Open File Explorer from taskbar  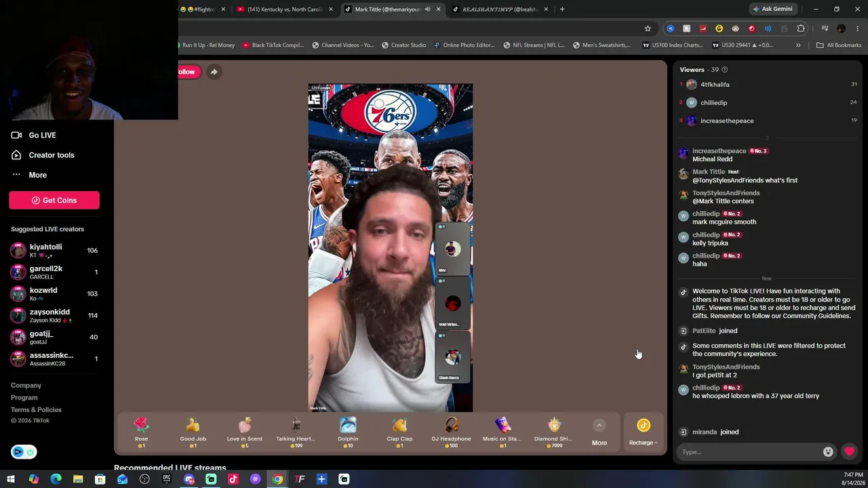(x=78, y=479)
